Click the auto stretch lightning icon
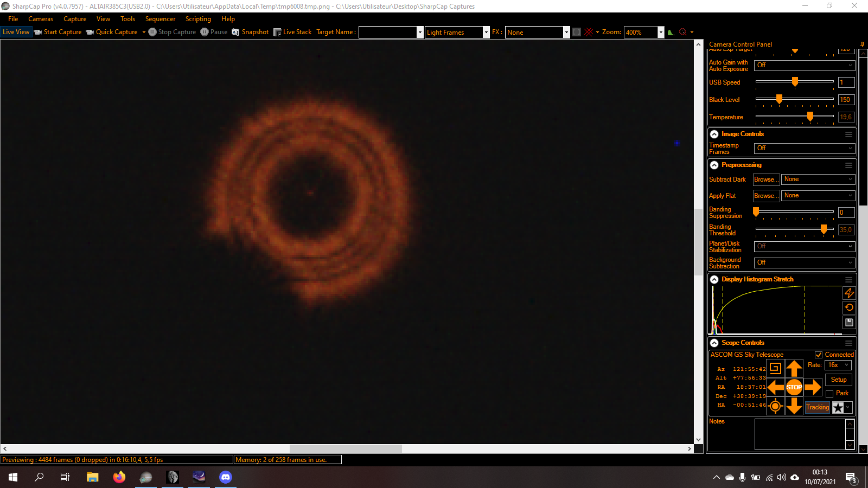 (x=849, y=293)
